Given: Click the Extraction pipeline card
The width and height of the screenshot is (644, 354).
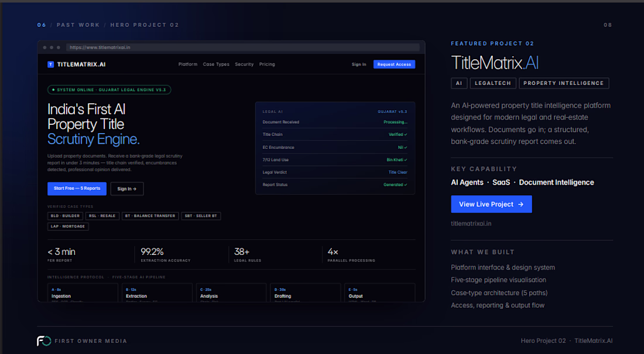Looking at the screenshot, I should 157,292.
